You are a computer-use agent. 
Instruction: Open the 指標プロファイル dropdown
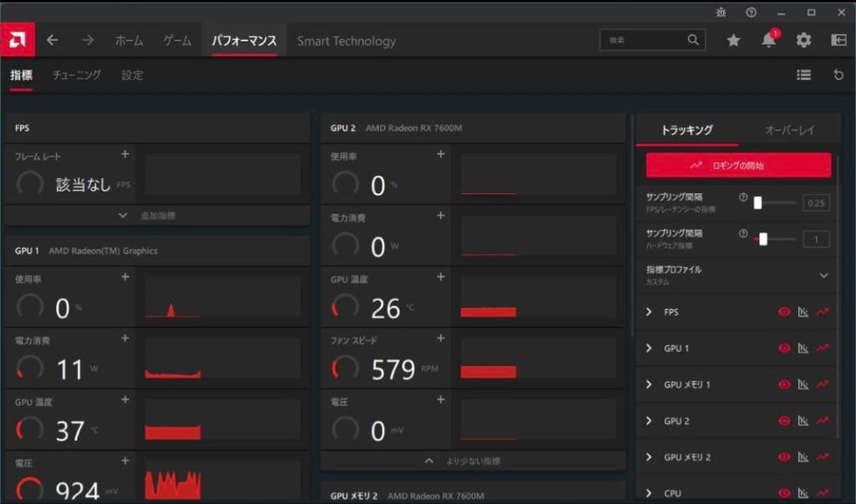(x=823, y=276)
